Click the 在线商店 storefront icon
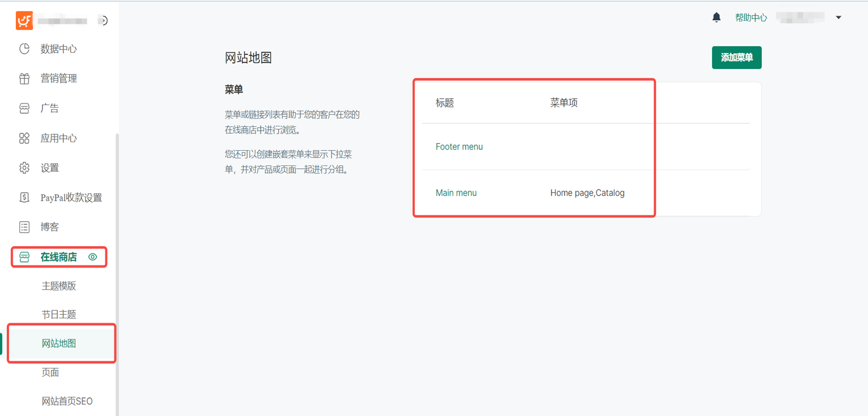The height and width of the screenshot is (416, 868). click(x=24, y=257)
